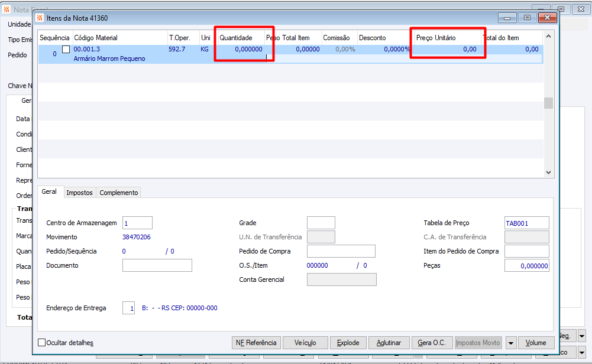592x364 pixels.
Task: Click the Centro de Armazenagem field
Action: pos(137,223)
